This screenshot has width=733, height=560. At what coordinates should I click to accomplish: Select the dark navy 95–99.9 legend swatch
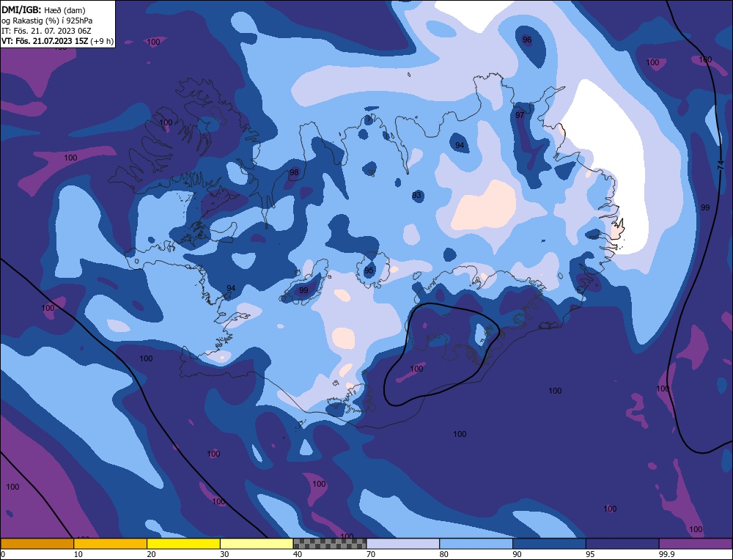[622, 544]
